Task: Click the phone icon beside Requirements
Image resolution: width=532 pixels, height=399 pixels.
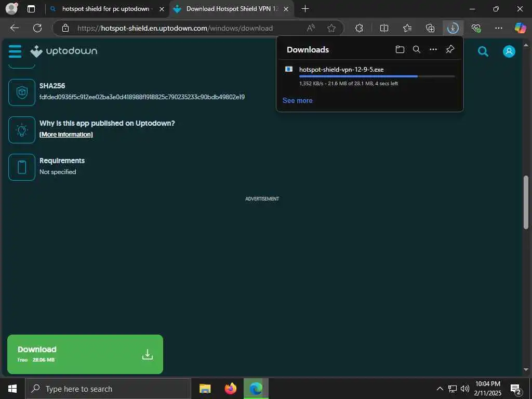Action: click(22, 167)
